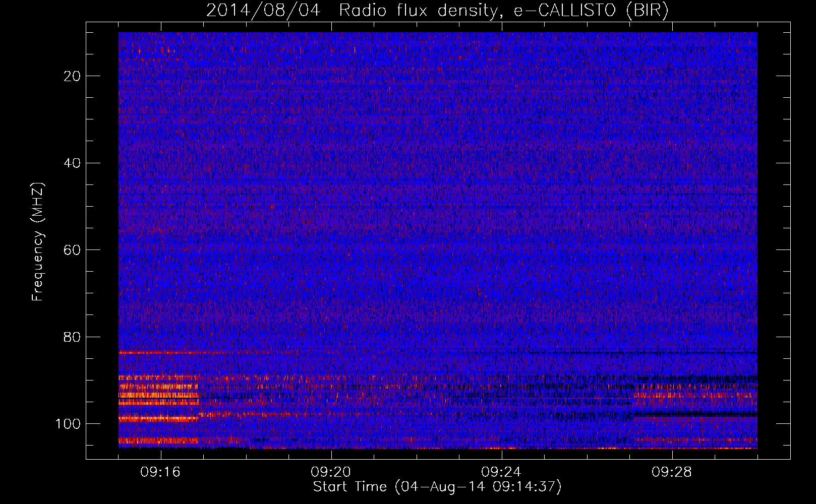Click the 09:20 time tick label

coord(331,472)
